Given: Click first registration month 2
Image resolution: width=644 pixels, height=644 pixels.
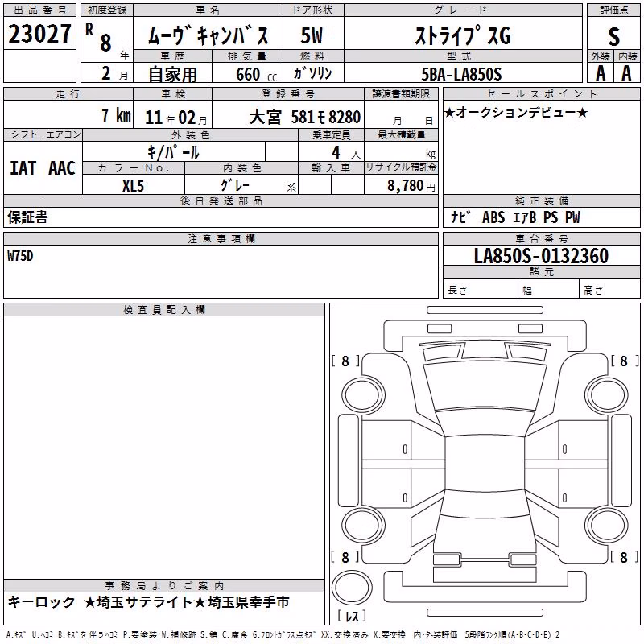Looking at the screenshot, I should coord(105,73).
